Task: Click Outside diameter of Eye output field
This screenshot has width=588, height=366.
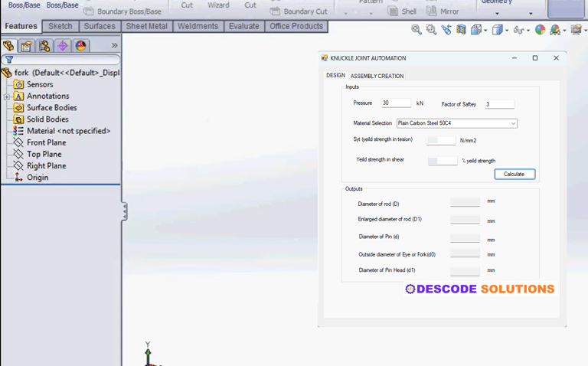Action: (465, 253)
